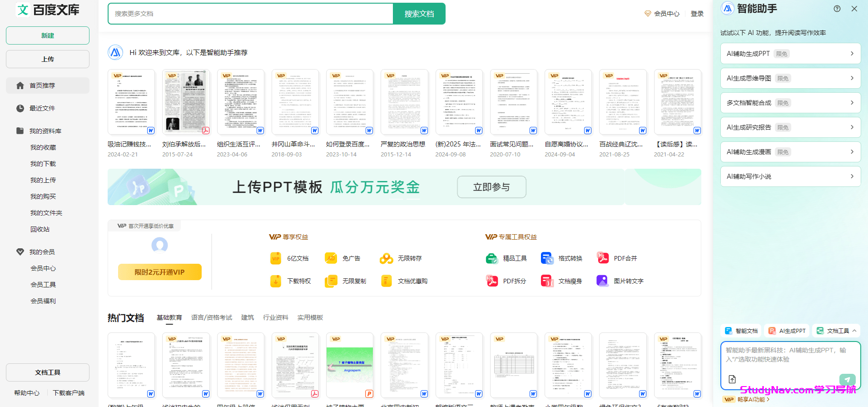Click the 新建 button
Screen dimensions: 868x407
pyautogui.click(x=48, y=35)
